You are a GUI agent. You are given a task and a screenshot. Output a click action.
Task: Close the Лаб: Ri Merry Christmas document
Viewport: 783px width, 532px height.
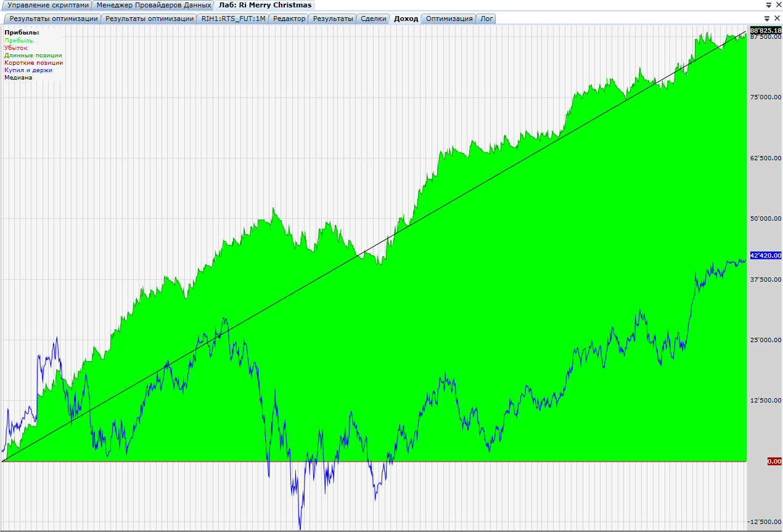pos(777,5)
